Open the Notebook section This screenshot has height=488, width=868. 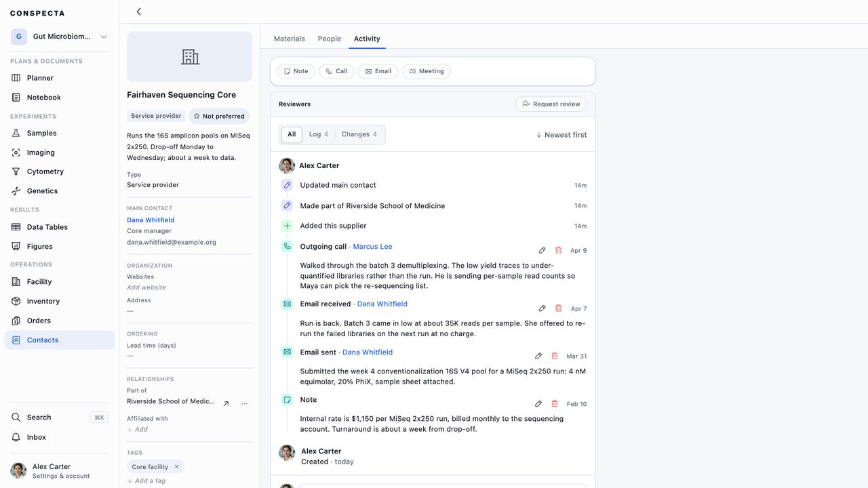(60, 98)
